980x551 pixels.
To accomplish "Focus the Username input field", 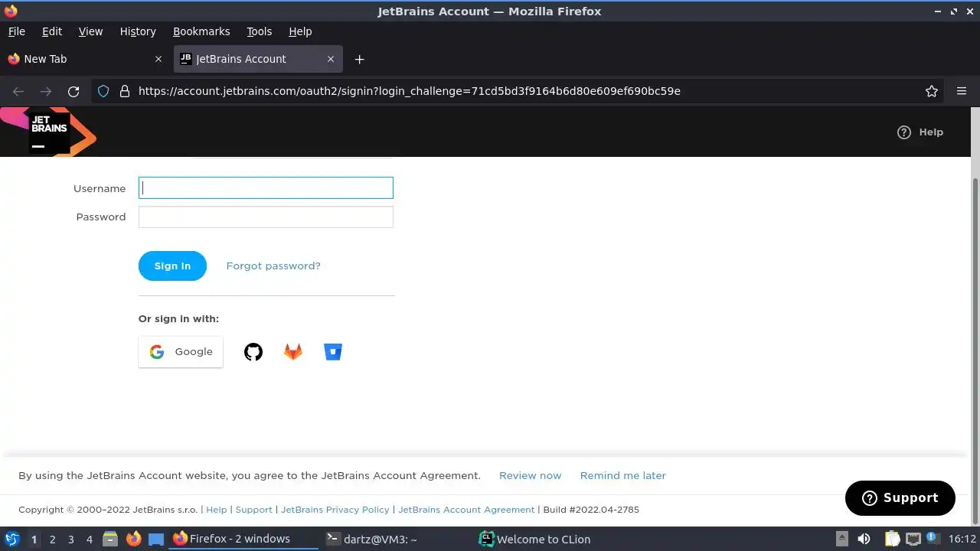I will point(266,187).
